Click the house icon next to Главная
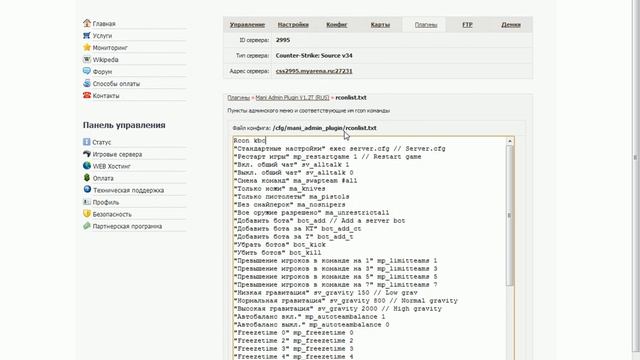 tap(87, 23)
